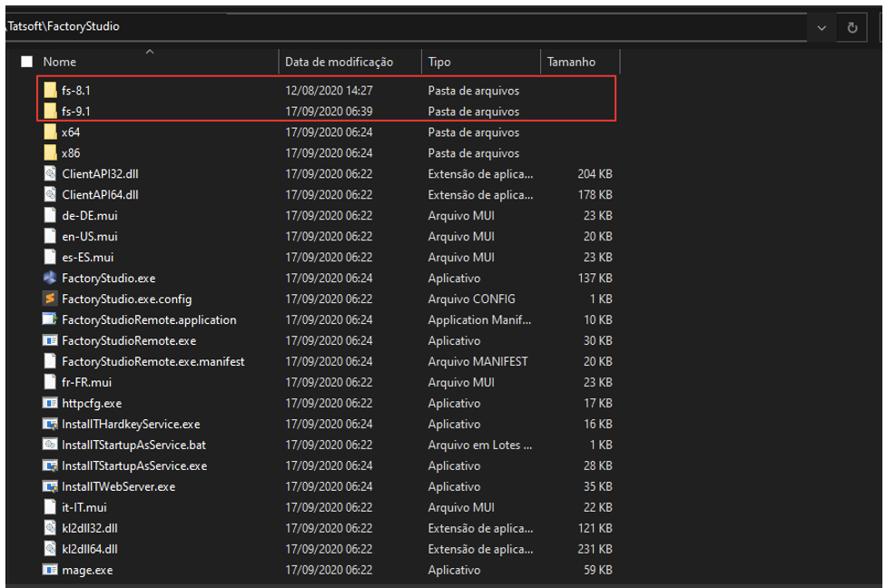Viewport: 886px width, 588px height.
Task: Click the refresh button beside address bar
Action: pyautogui.click(x=852, y=27)
